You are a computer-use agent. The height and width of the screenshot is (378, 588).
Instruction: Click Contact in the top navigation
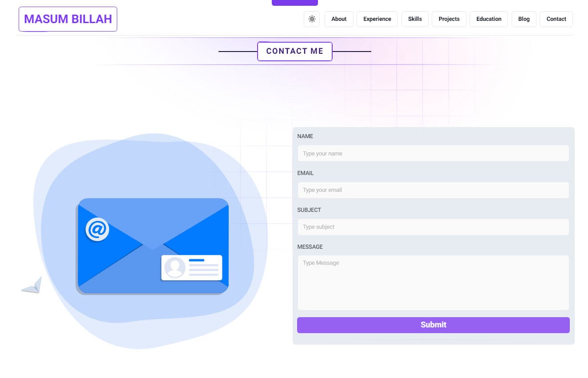click(556, 19)
